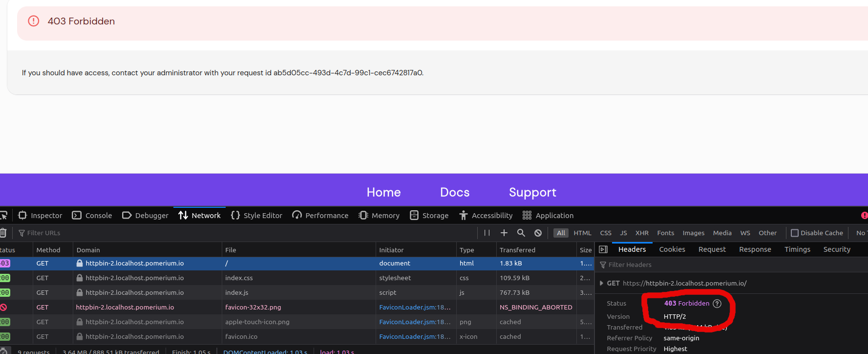Select the Network panel tab
Viewport: 868px width, 354px height.
pyautogui.click(x=199, y=215)
